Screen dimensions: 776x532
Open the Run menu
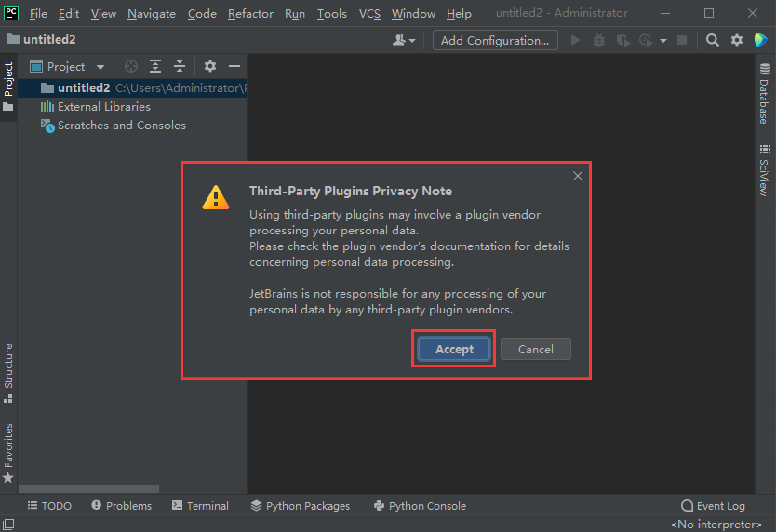(295, 13)
